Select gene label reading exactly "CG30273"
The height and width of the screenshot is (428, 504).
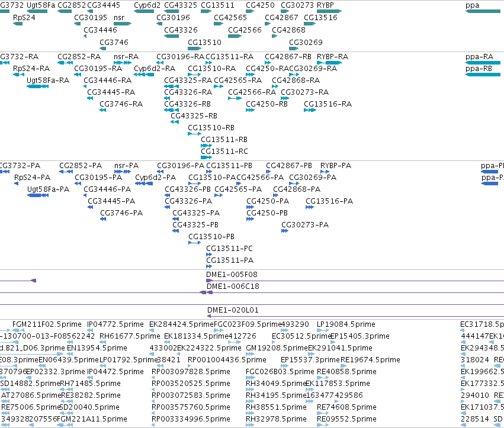click(x=297, y=5)
